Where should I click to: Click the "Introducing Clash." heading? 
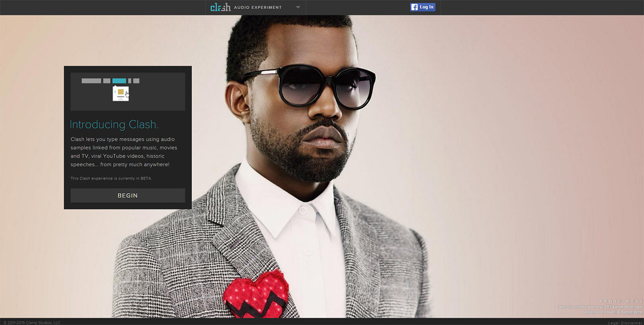[114, 125]
